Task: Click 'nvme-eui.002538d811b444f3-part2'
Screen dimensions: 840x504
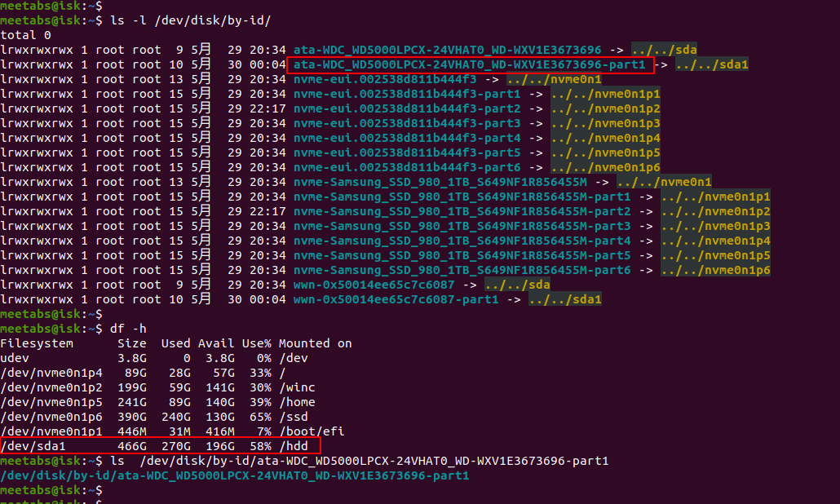Action: pos(407,108)
